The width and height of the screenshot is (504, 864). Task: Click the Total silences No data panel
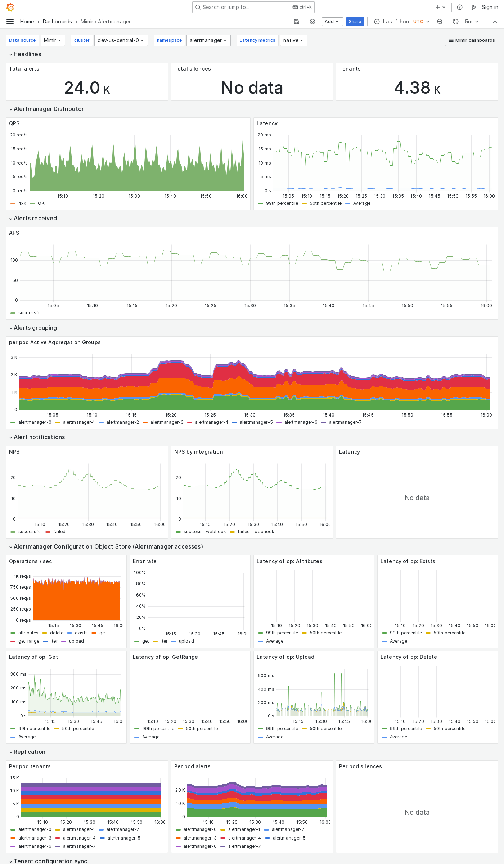[x=252, y=82]
